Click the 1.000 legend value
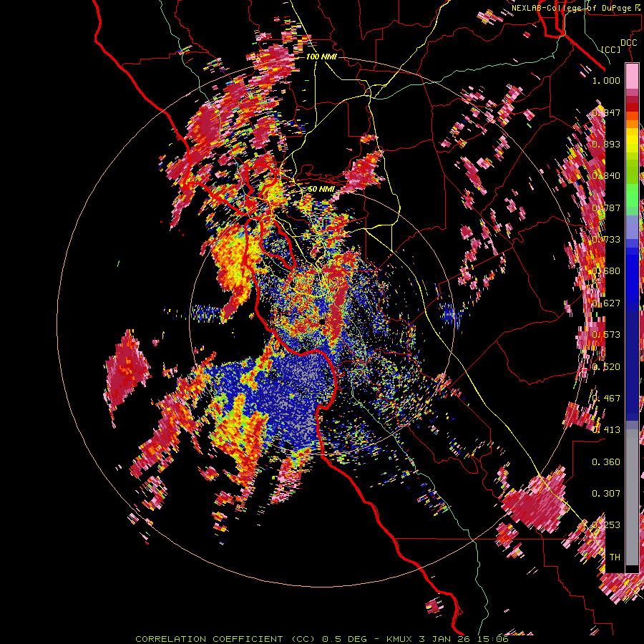The height and width of the screenshot is (644, 644). (x=606, y=80)
